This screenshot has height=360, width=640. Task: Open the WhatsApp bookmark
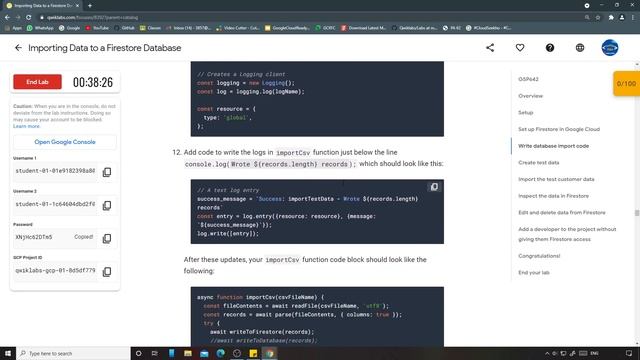(x=40, y=28)
